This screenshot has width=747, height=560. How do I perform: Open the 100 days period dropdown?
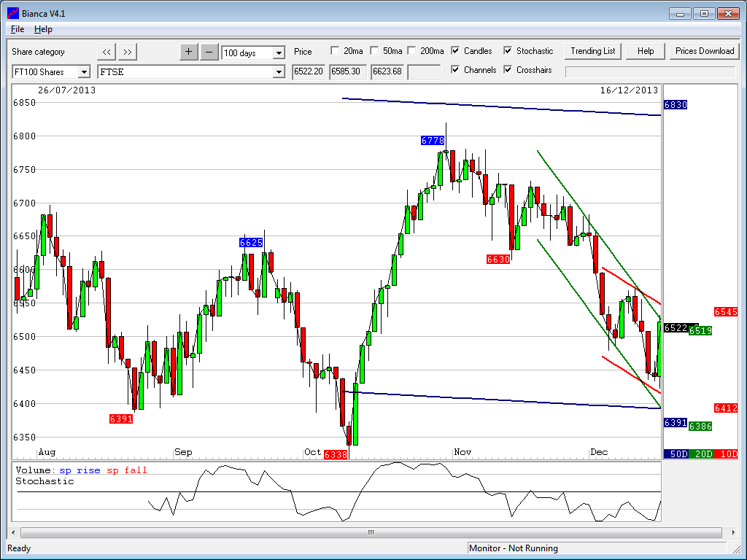[x=279, y=53]
